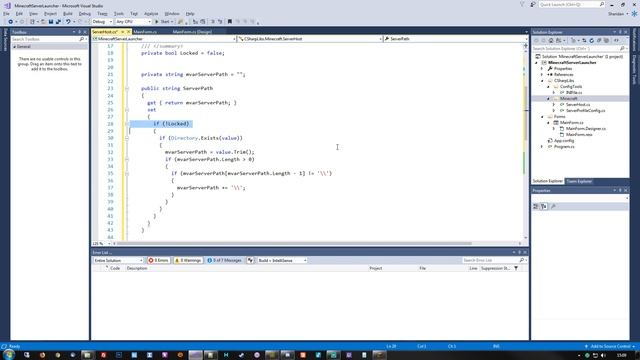Viewport: 640px width, 360px height.
Task: Expand the General group in Toolbox
Action: tap(15, 47)
